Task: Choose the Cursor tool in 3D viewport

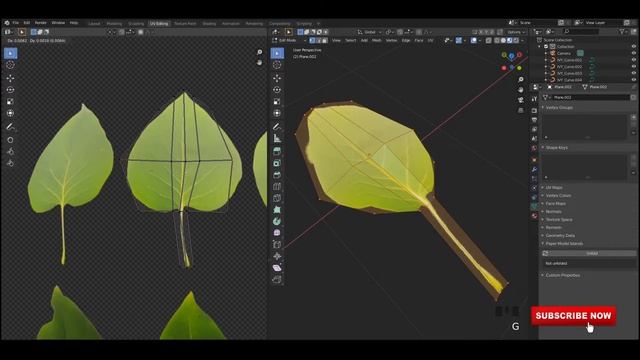Action: click(x=277, y=65)
